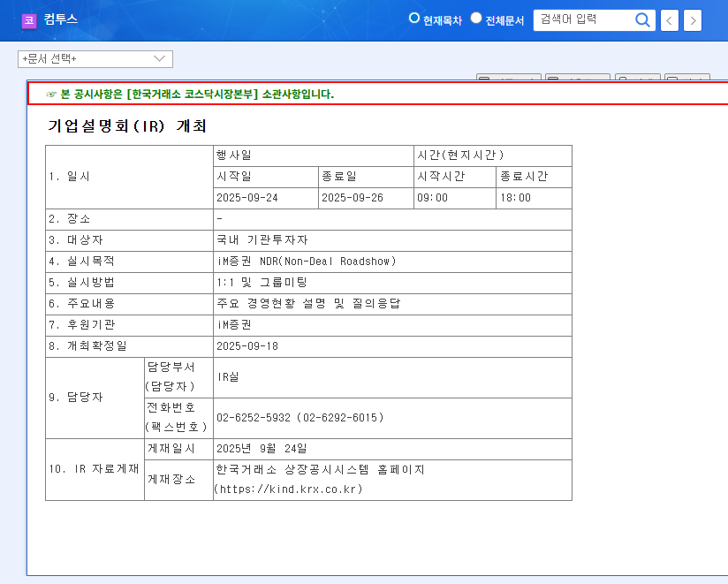Click the 6. 주요내용 row label
728x584 pixels.
click(x=129, y=304)
